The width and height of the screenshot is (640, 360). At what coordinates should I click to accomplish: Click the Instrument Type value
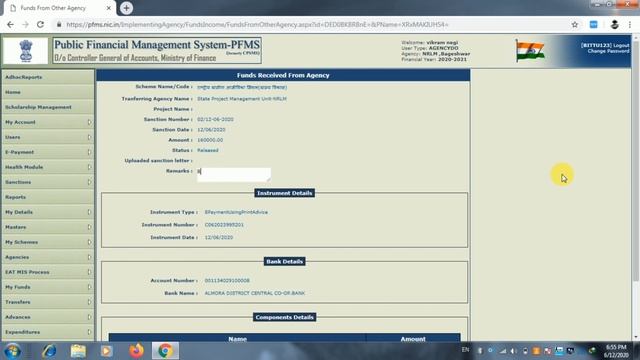coord(236,212)
